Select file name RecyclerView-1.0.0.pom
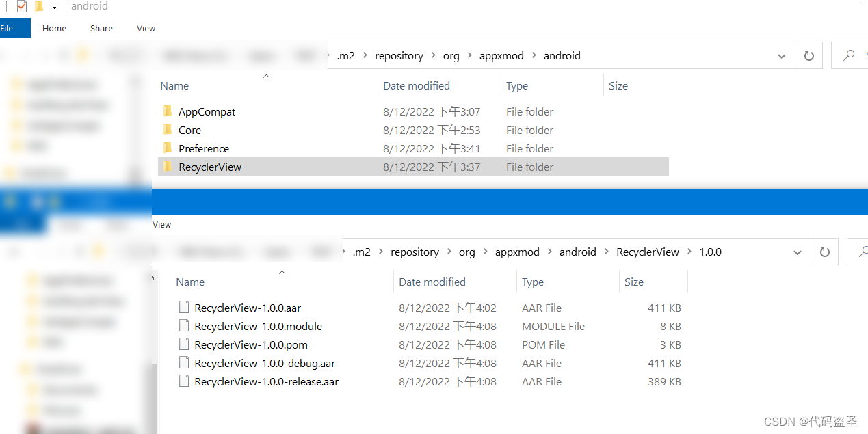This screenshot has height=434, width=868. tap(251, 344)
